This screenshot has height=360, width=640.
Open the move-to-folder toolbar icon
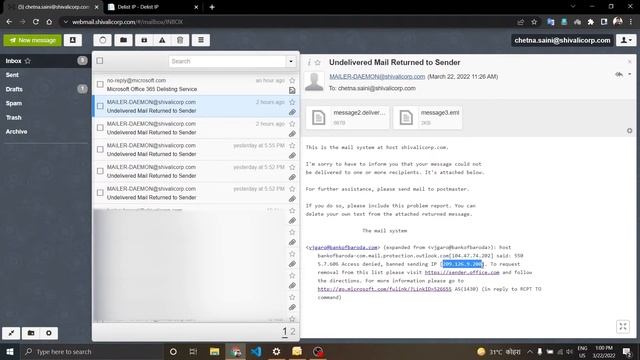point(123,40)
